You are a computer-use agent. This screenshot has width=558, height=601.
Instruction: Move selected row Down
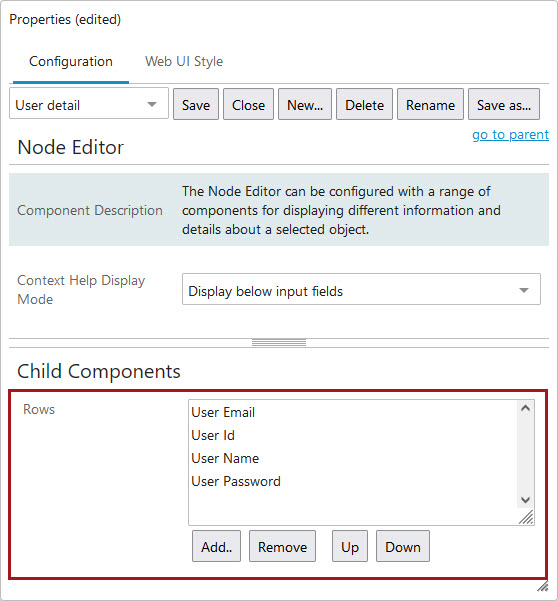click(x=403, y=546)
